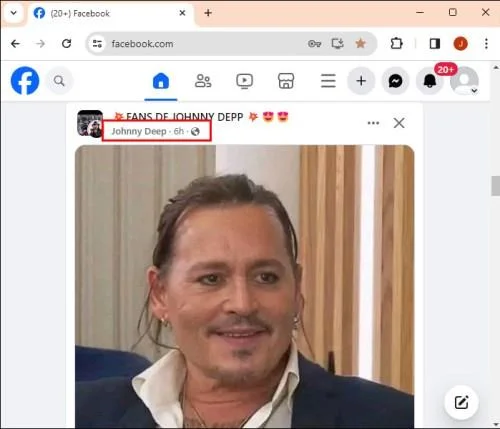Screen dimensions: 500x429
Task: Open the post photo
Action: click(x=245, y=287)
